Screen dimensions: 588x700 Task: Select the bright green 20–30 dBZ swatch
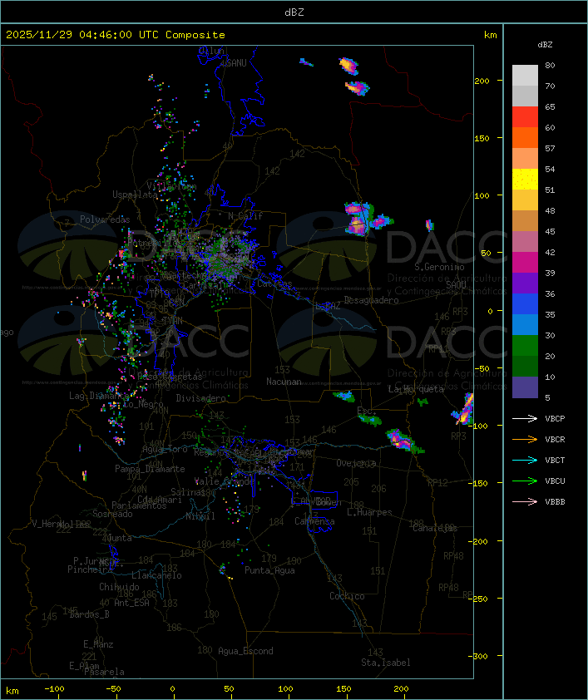525,345
